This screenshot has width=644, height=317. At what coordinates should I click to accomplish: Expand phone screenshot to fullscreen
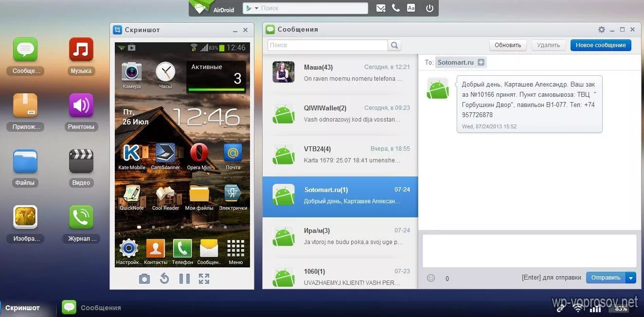click(204, 279)
